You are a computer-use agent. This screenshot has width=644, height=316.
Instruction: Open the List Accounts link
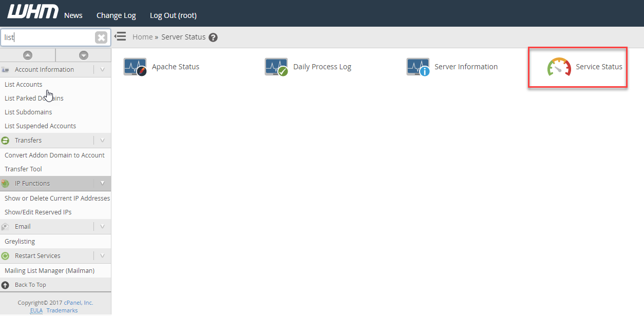point(24,84)
